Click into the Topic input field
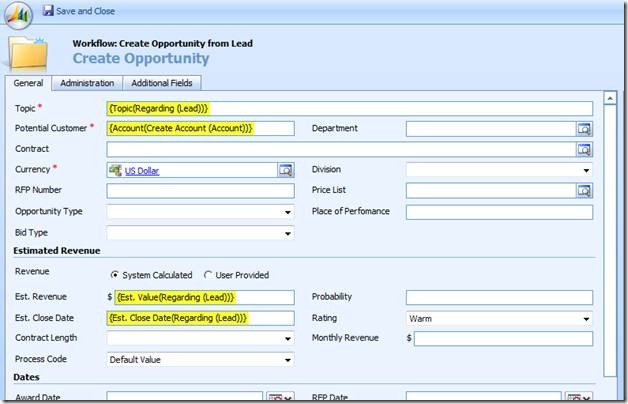 [349, 108]
